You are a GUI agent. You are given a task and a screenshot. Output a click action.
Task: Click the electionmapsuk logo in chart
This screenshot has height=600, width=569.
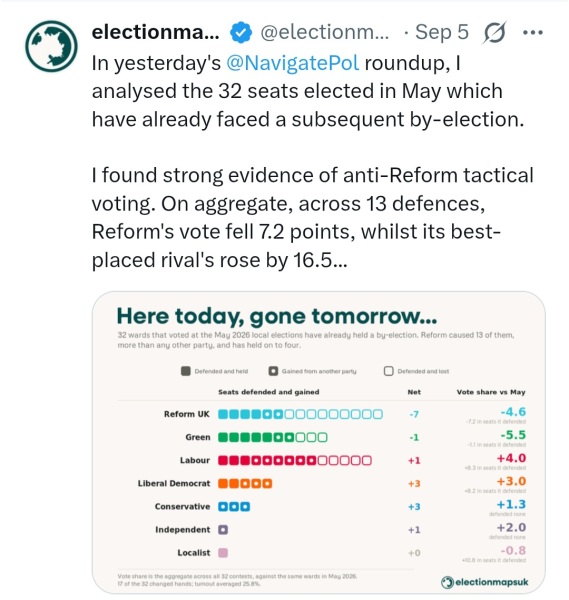[x=484, y=582]
